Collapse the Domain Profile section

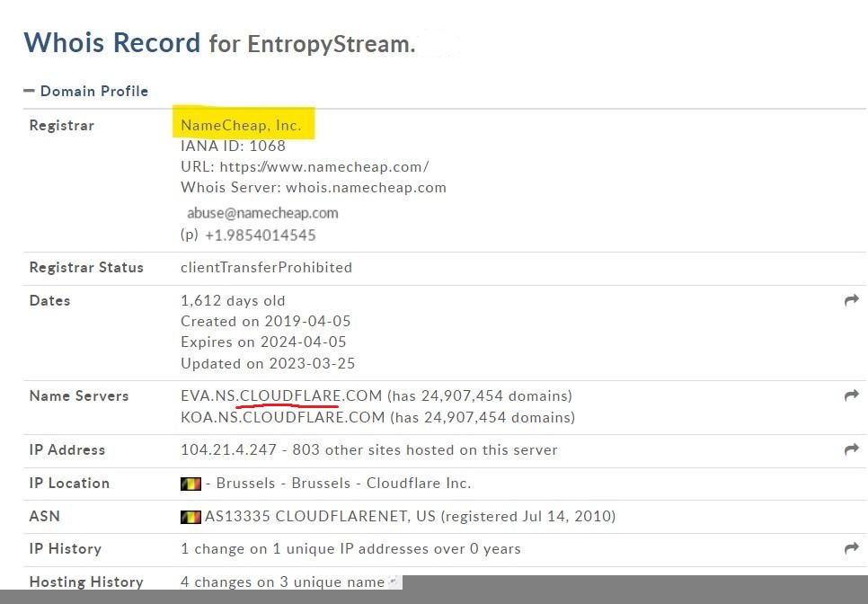pos(30,91)
